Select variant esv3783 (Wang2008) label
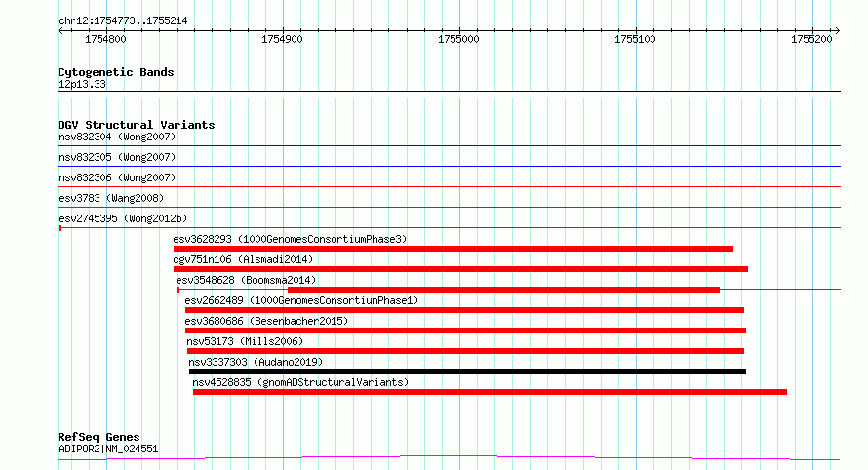 111,198
